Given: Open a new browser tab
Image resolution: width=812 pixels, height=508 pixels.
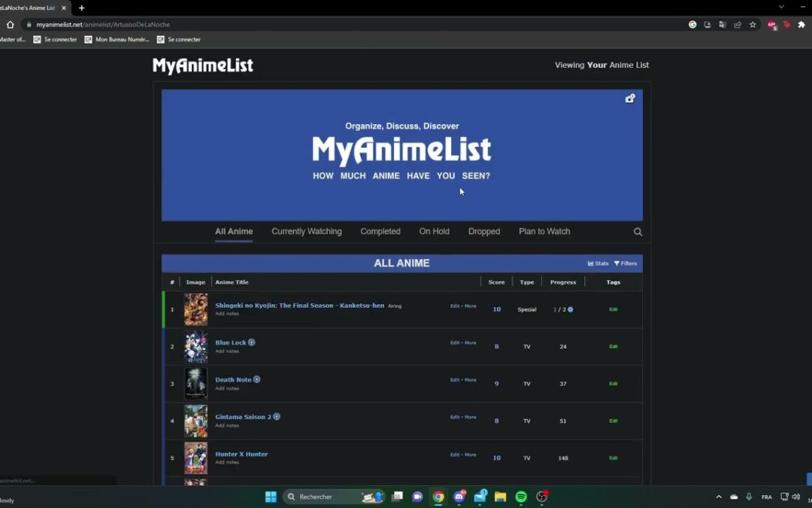Looking at the screenshot, I should (81, 8).
